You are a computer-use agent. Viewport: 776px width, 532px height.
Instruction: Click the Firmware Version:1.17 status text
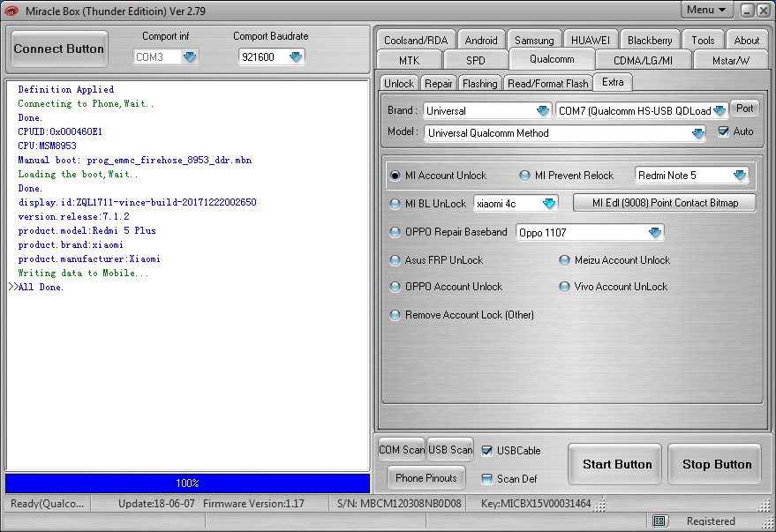(253, 503)
